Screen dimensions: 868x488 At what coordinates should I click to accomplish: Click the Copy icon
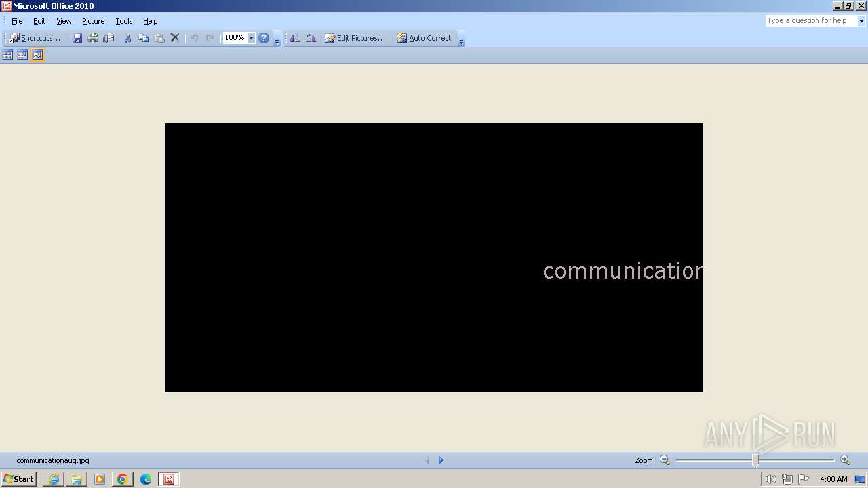[143, 38]
